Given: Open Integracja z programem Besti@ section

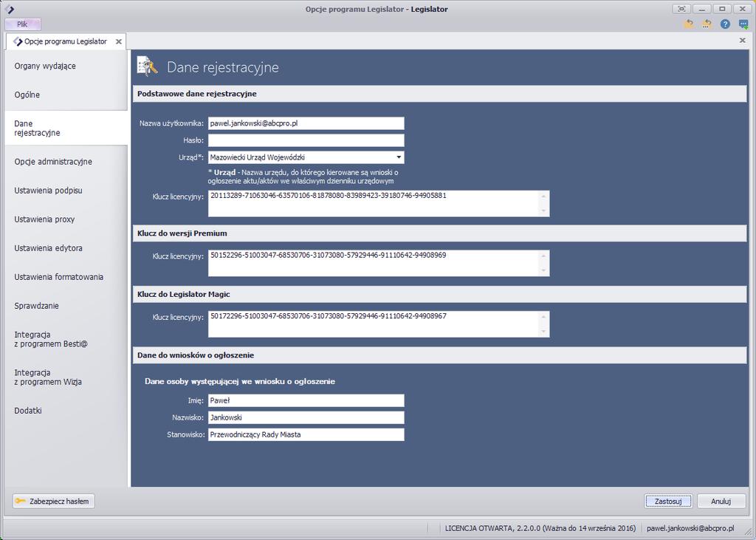Looking at the screenshot, I should (66, 339).
